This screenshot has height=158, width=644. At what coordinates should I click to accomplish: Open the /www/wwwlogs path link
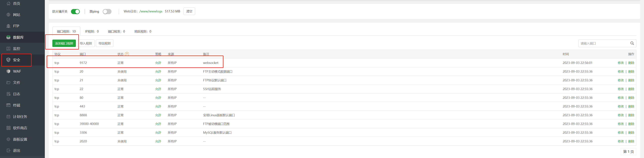coord(151,11)
